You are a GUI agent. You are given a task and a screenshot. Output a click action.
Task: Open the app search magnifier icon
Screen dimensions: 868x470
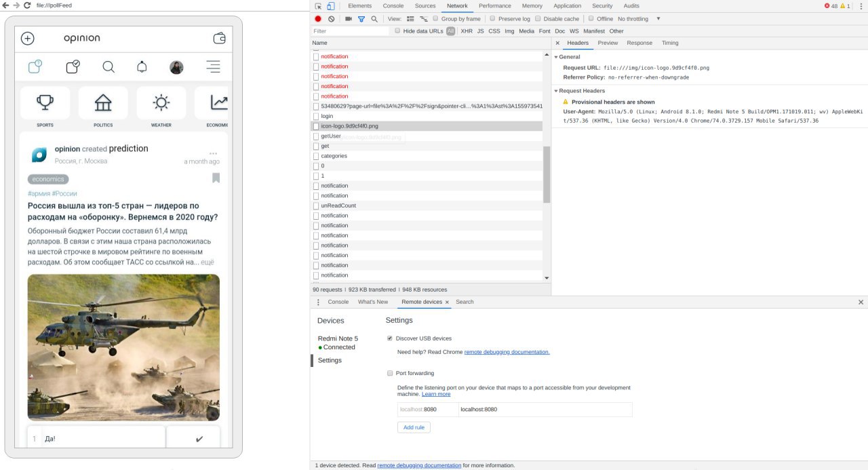[108, 67]
